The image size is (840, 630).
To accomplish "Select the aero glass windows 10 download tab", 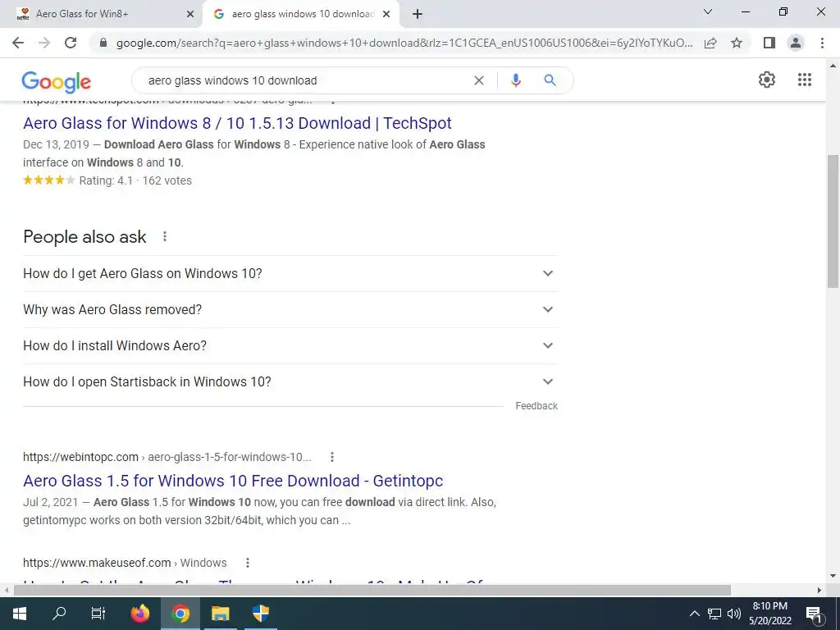I will [300, 14].
